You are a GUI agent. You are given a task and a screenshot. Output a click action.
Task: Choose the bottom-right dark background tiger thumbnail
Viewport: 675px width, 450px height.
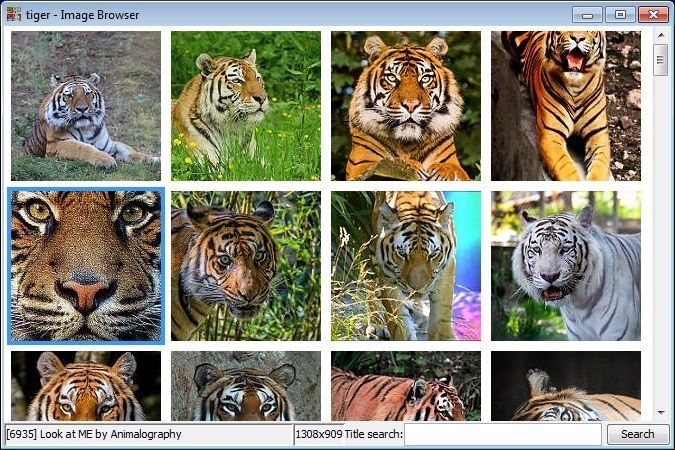[x=565, y=386]
